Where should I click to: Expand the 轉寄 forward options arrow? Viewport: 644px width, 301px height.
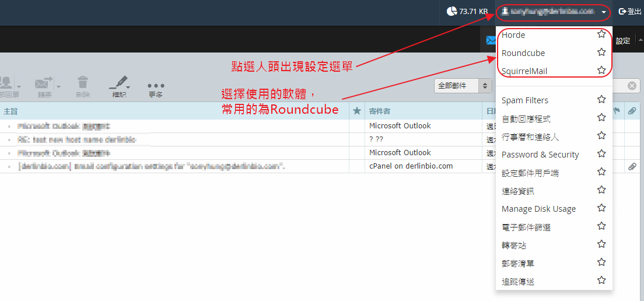[x=58, y=86]
